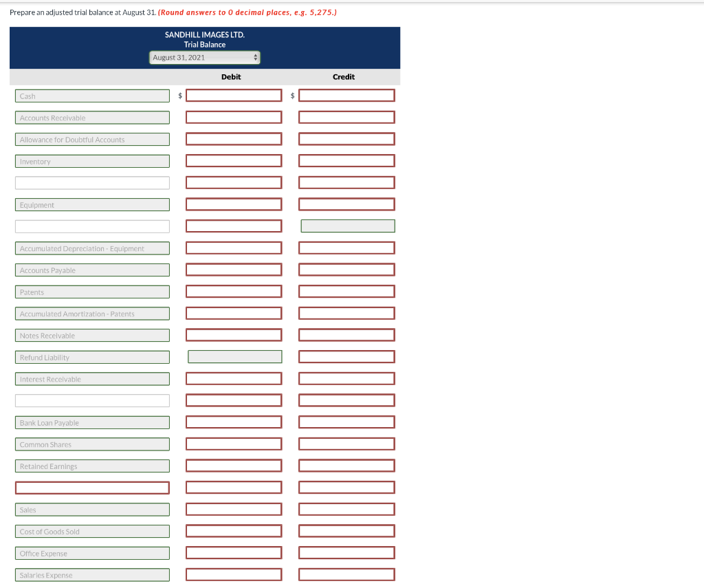Click the Notes Receivable debit field
This screenshot has width=704, height=588.
click(x=234, y=335)
